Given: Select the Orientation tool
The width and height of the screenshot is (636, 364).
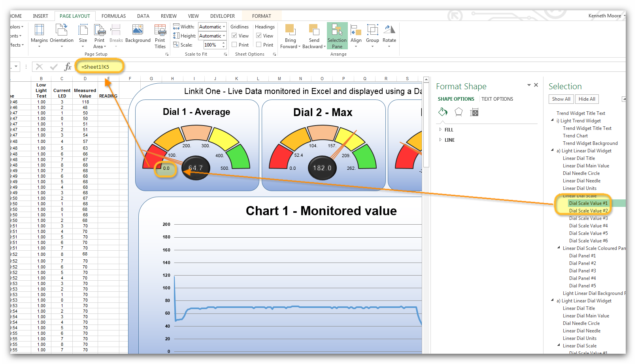Looking at the screenshot, I should pos(62,36).
